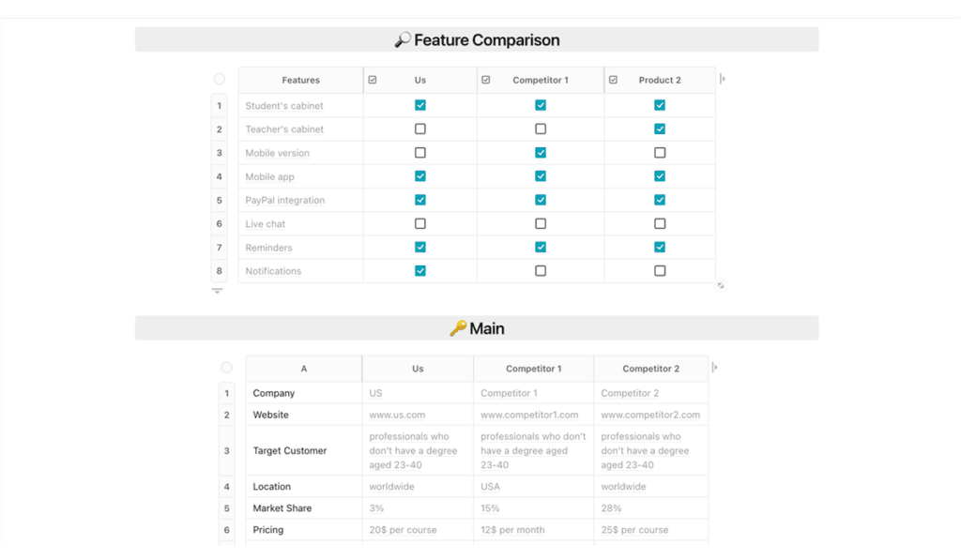This screenshot has height=560, width=961.
Task: Click add-column arrow beside Competitor 2 header
Action: 714,367
